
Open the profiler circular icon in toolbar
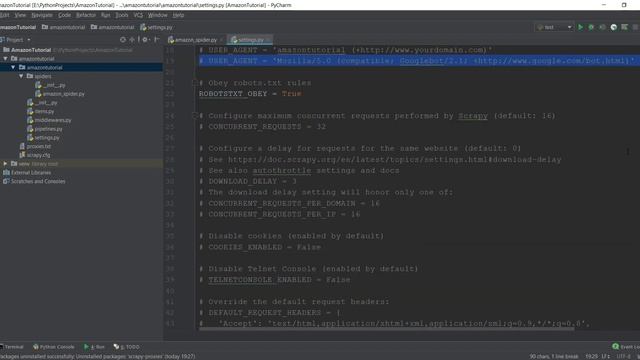(x=613, y=27)
